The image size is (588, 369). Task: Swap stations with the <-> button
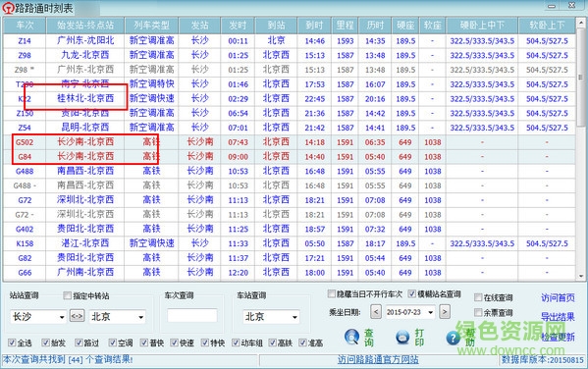coord(77,316)
